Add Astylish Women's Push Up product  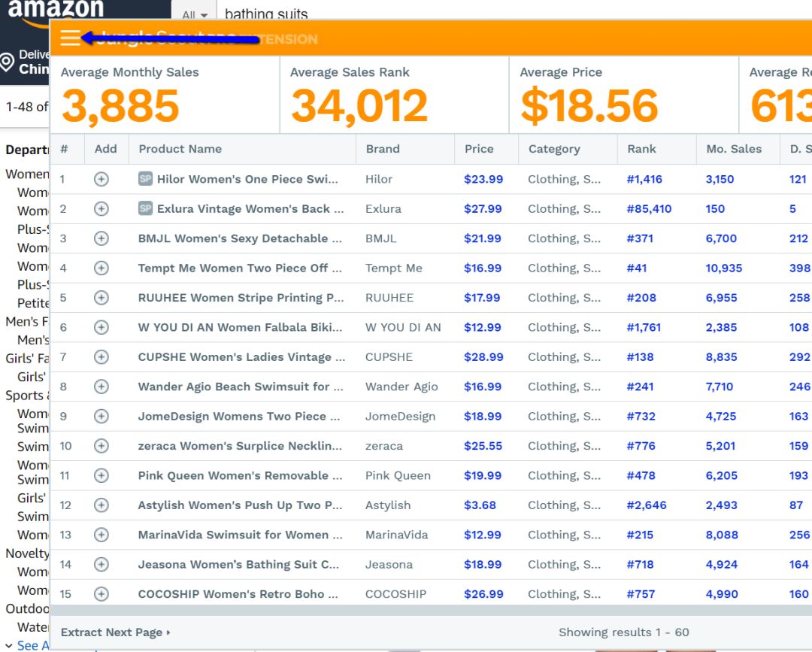pos(101,505)
